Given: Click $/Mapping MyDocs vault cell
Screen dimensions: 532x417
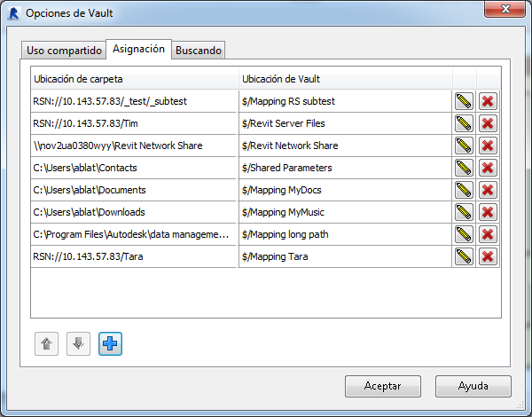Looking at the screenshot, I should 345,190.
